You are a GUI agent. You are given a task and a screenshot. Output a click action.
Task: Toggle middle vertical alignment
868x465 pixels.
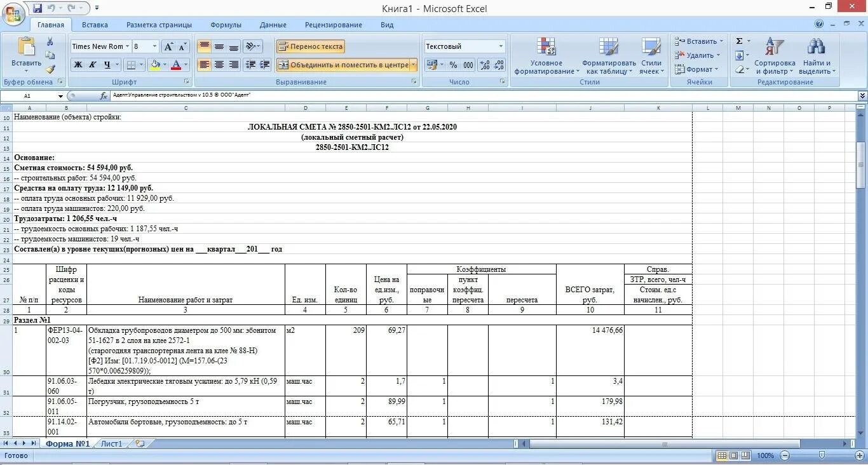click(219, 46)
